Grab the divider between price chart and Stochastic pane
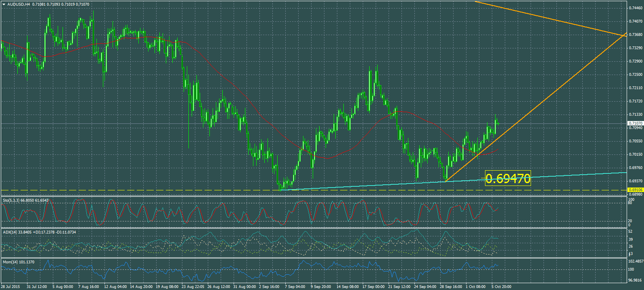 click(x=315, y=196)
